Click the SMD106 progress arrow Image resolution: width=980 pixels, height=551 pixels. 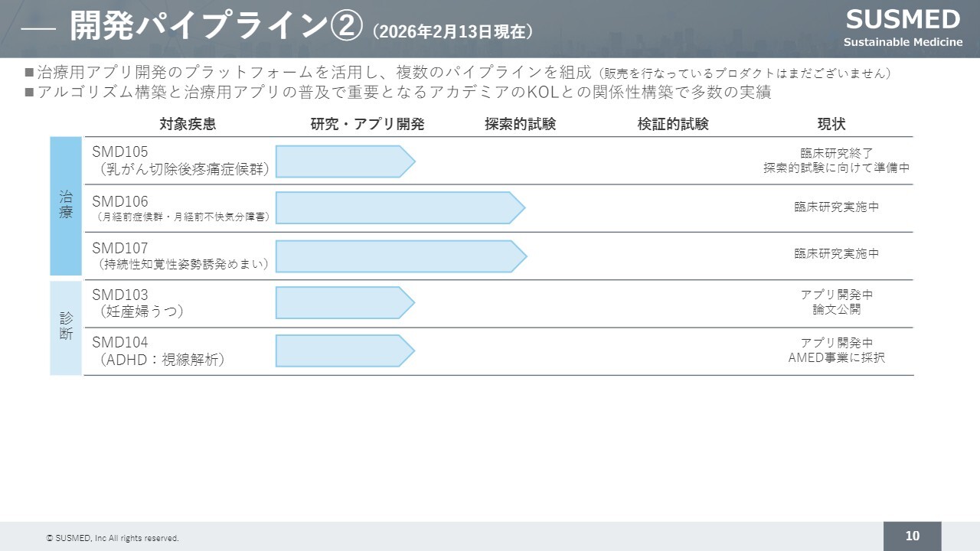tap(400, 207)
